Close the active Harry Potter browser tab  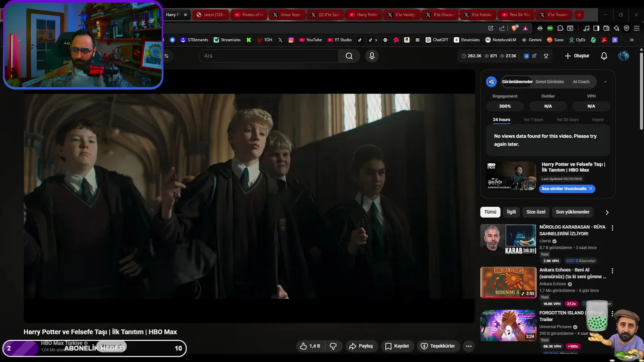pyautogui.click(x=185, y=15)
